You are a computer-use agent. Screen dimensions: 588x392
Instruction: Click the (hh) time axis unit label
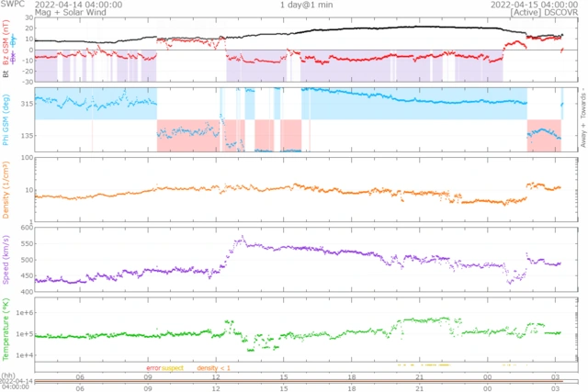[x=6, y=375]
